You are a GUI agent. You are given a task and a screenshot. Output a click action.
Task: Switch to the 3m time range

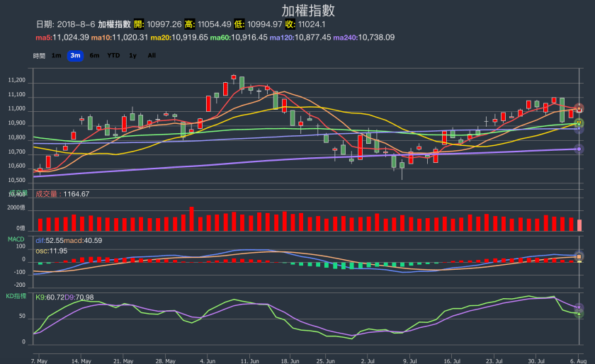pyautogui.click(x=75, y=55)
